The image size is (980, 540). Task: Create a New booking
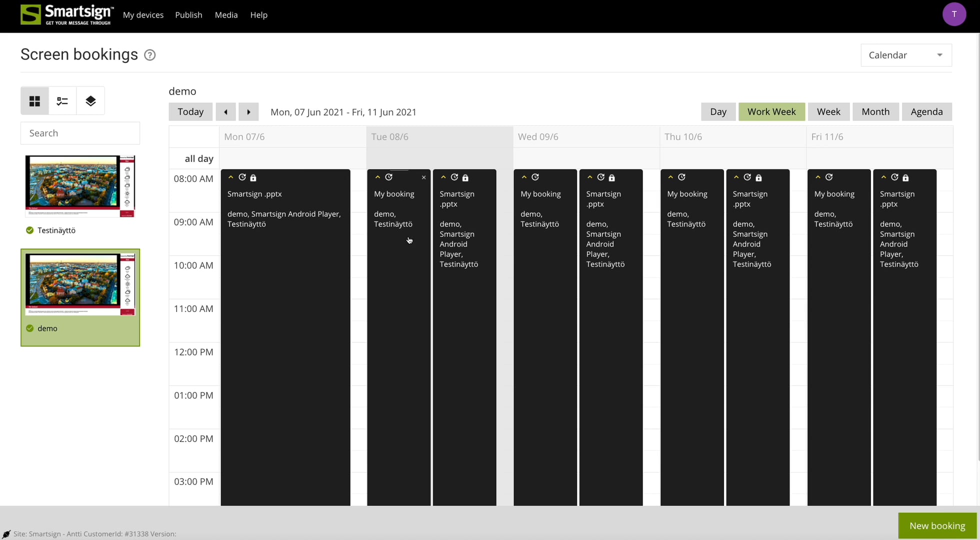pos(937,525)
